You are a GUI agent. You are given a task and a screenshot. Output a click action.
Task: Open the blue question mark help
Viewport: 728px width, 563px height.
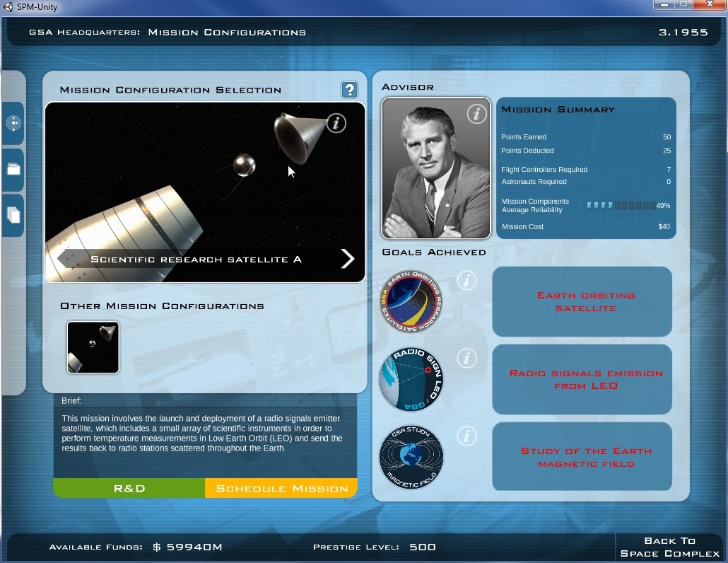coord(349,90)
